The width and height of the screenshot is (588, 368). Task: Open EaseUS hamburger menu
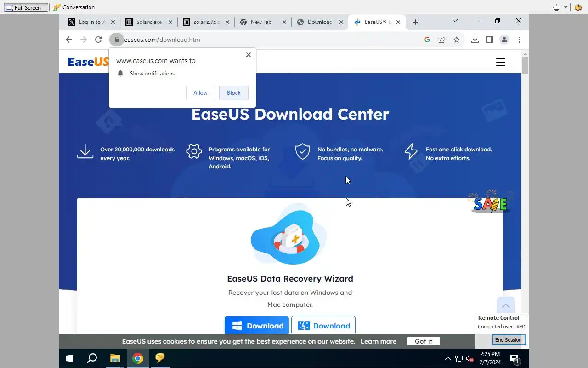[x=501, y=62]
